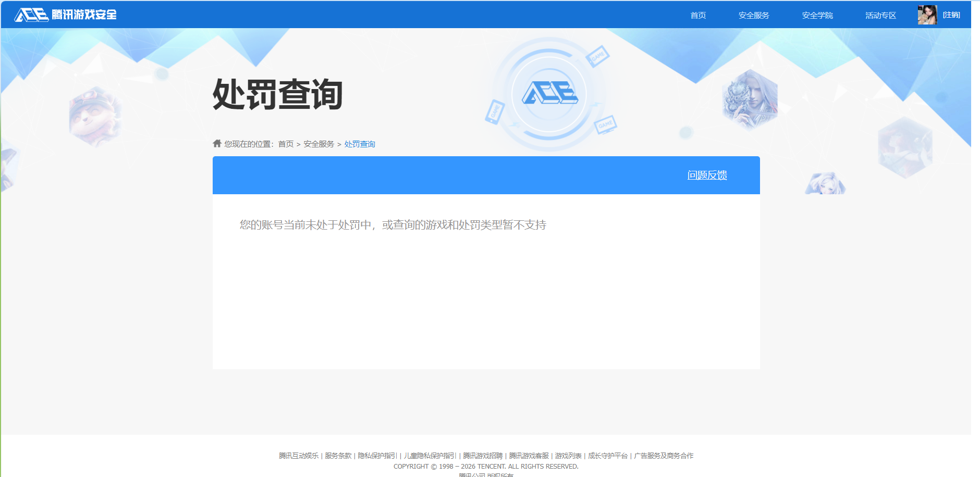Open 首页 from the top navigation
The width and height of the screenshot is (980, 477).
(698, 15)
